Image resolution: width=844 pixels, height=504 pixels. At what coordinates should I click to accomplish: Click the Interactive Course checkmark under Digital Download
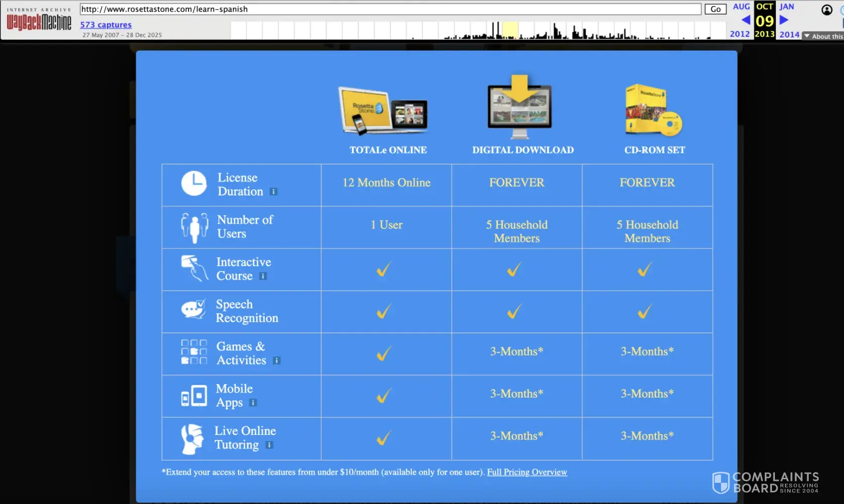click(x=514, y=270)
